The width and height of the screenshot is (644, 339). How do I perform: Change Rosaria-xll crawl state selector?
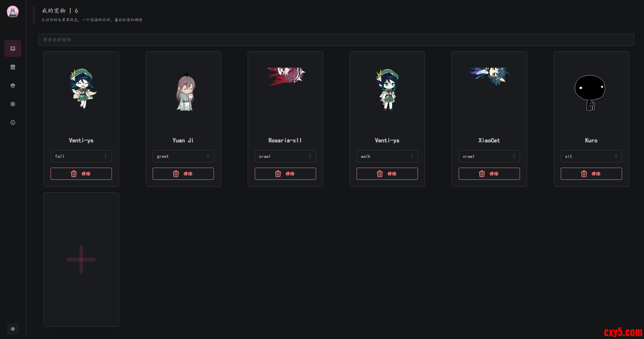pyautogui.click(x=285, y=156)
